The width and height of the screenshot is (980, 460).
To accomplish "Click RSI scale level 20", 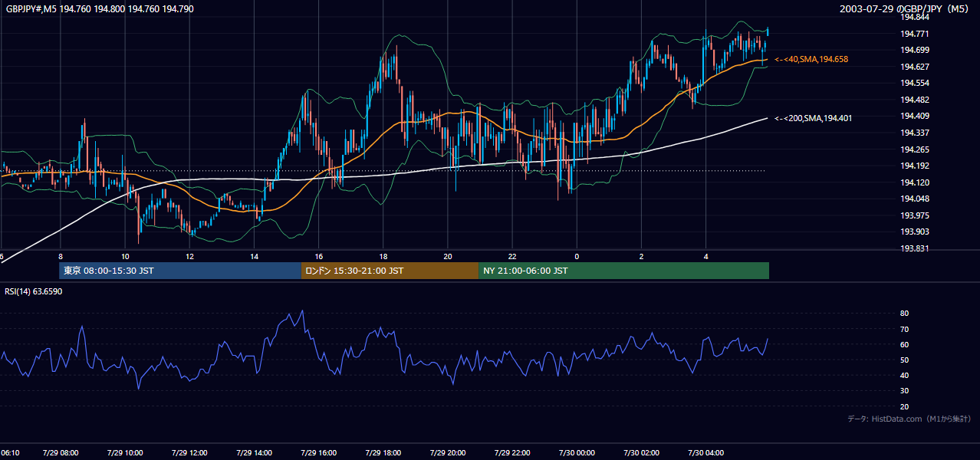I will 904,406.
